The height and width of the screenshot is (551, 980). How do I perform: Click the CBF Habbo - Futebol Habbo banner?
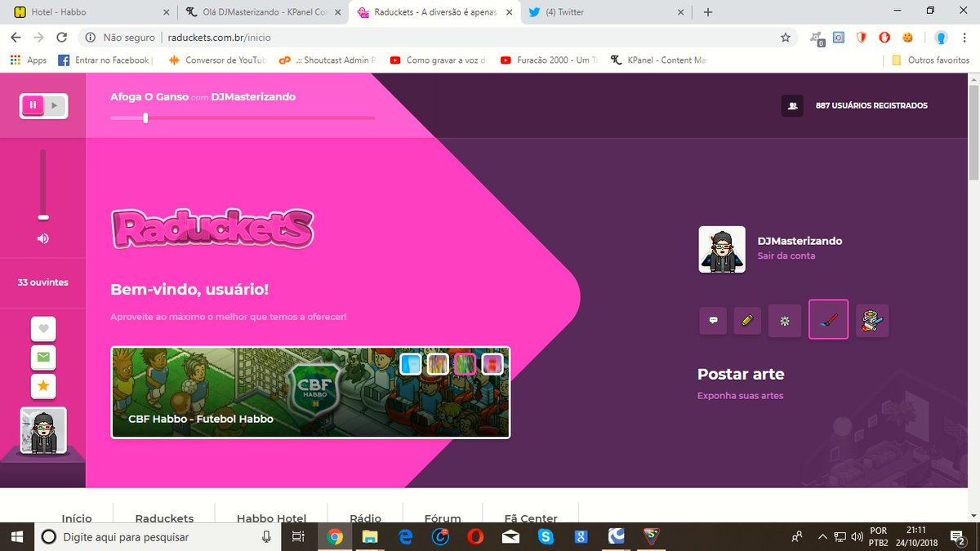point(310,393)
